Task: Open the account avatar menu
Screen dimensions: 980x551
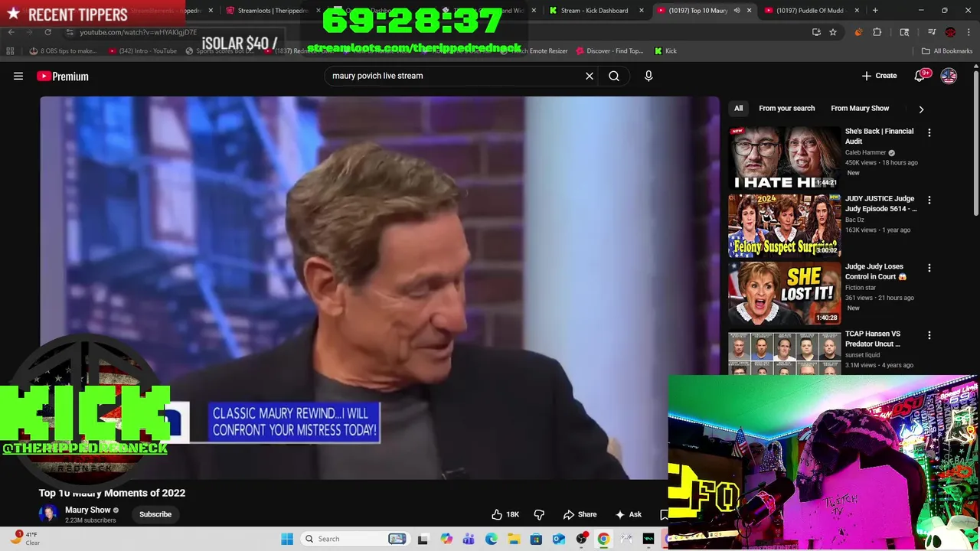Action: click(949, 76)
